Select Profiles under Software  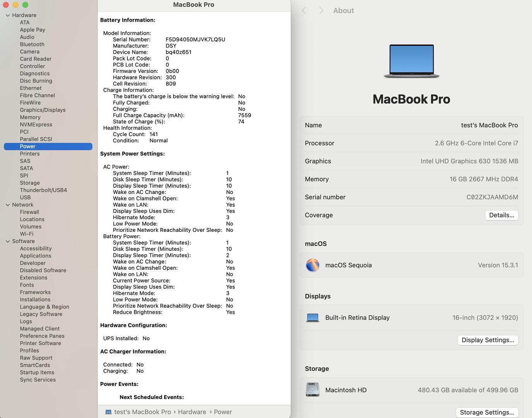(x=29, y=351)
